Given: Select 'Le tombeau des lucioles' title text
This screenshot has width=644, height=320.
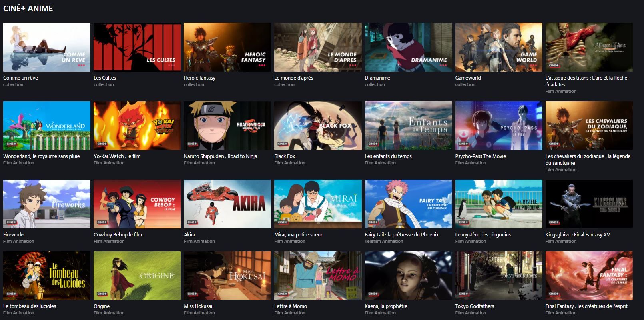Looking at the screenshot, I should pos(30,306).
